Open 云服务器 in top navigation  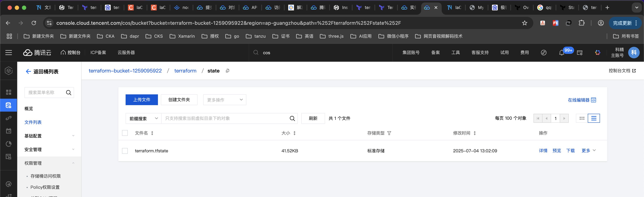click(126, 53)
